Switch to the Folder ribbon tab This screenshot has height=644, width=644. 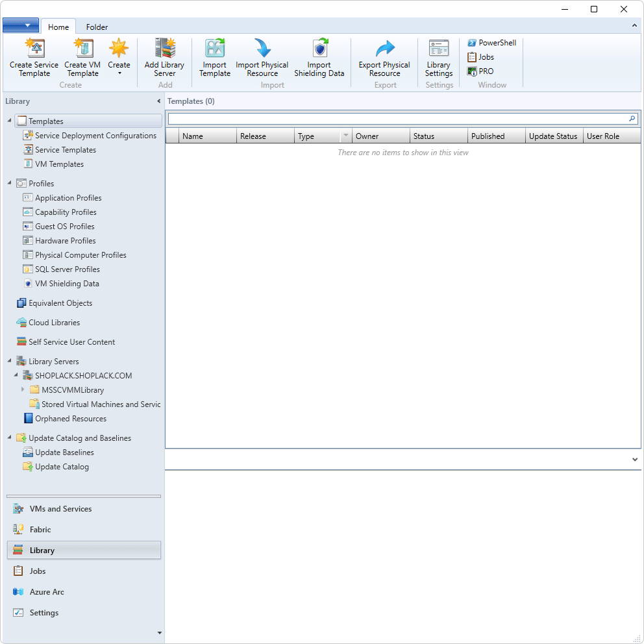tap(97, 27)
